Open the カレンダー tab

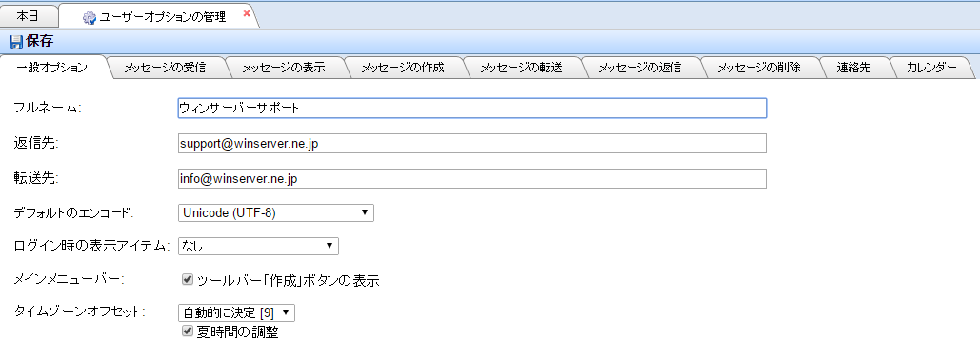click(x=931, y=68)
